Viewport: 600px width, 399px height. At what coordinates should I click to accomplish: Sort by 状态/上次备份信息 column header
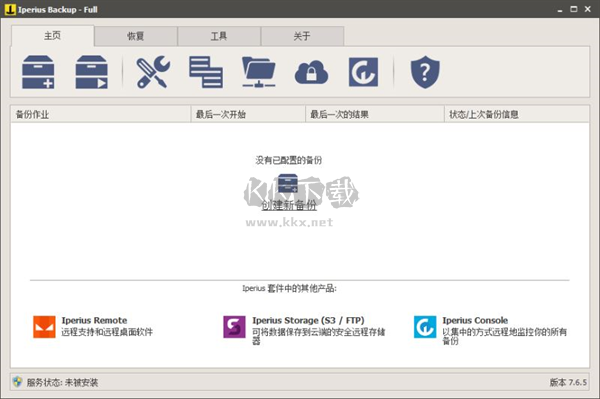coord(517,114)
